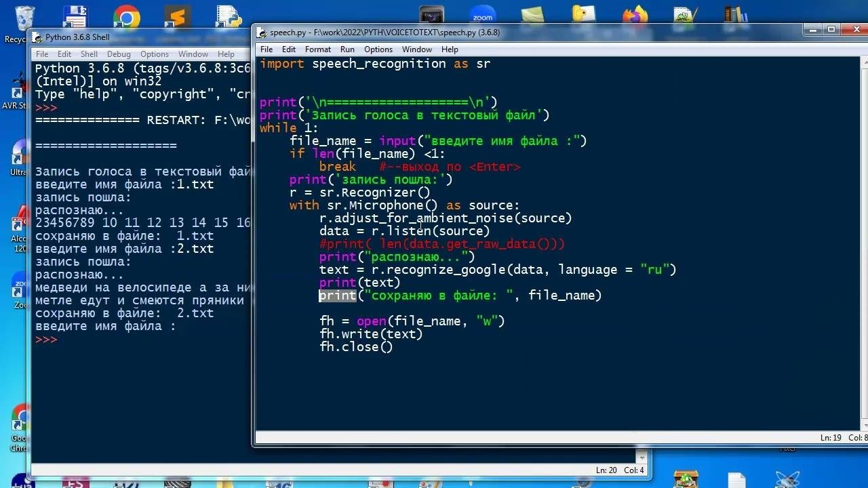The width and height of the screenshot is (868, 488).
Task: Open Window menu in editor window
Action: click(x=417, y=49)
